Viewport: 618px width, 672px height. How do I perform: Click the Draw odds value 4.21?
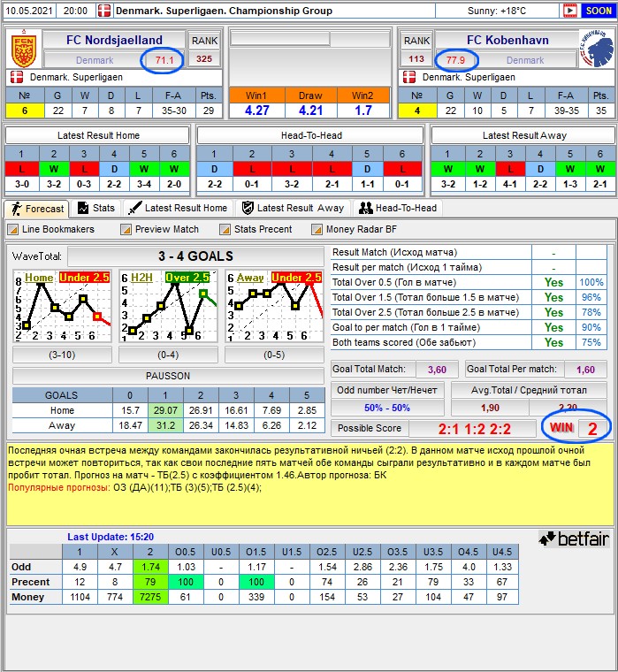coord(310,111)
